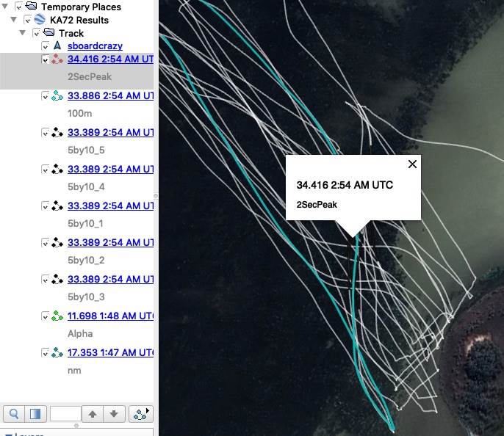Open the tour path button at bottom
This screenshot has height=436, width=504.
(x=140, y=414)
